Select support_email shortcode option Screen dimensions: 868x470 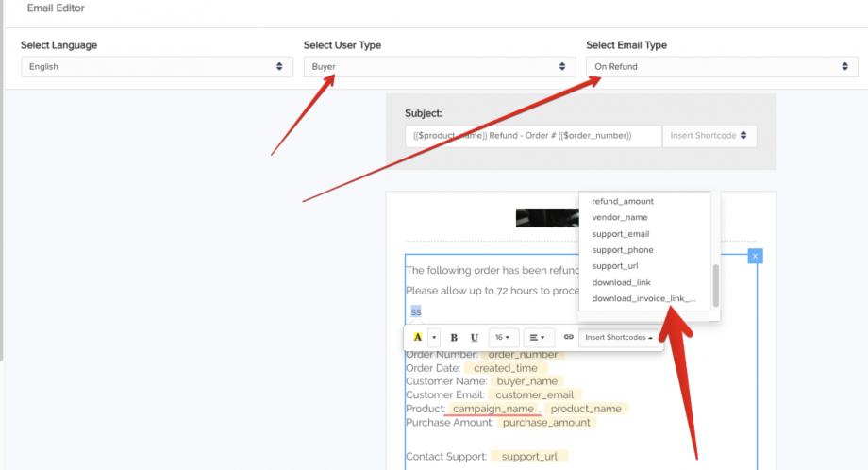click(x=620, y=234)
